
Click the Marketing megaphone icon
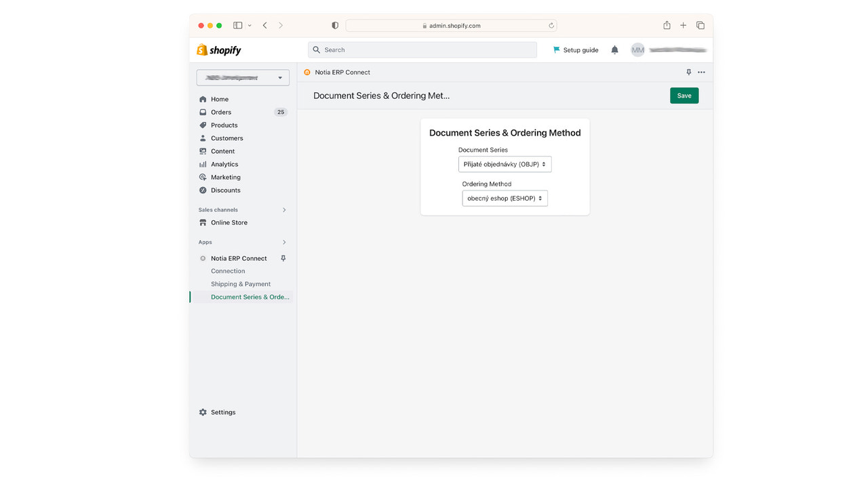click(203, 177)
